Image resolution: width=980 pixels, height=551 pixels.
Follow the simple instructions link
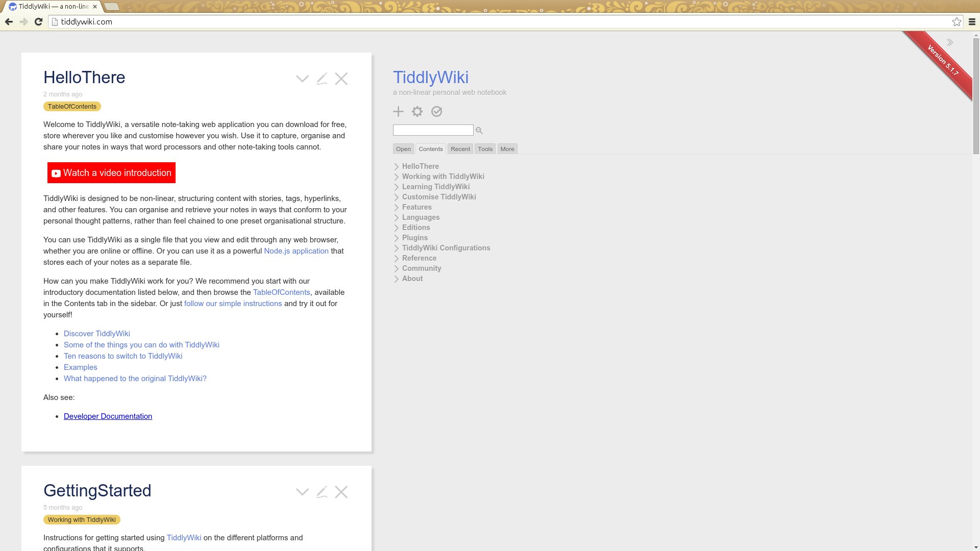[x=233, y=304]
